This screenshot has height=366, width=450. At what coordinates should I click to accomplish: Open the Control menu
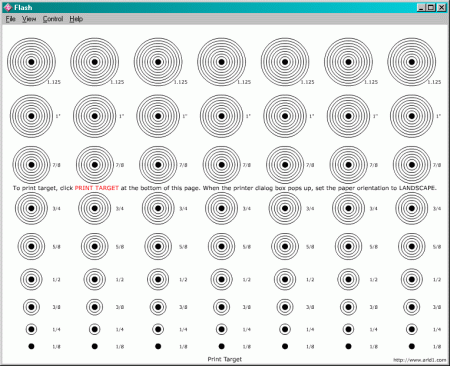coord(53,19)
